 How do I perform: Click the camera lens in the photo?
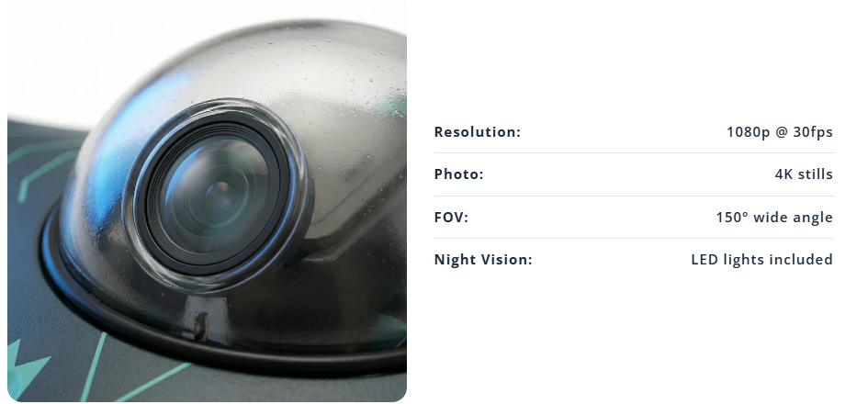coord(217,196)
